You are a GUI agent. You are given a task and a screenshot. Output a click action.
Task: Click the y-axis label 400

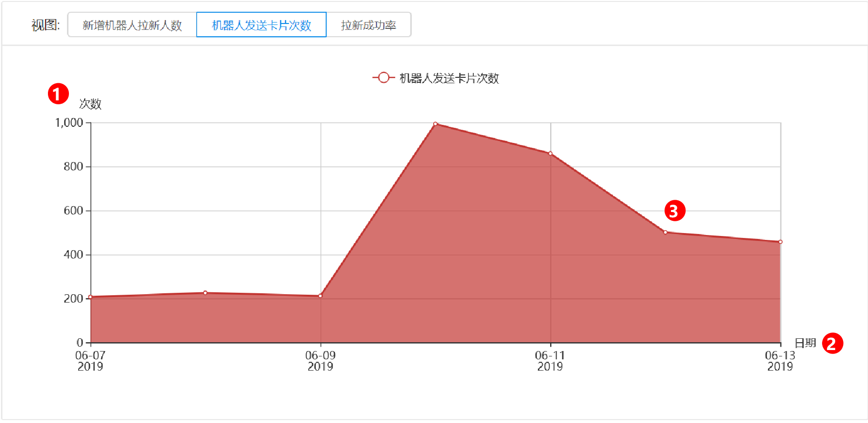(73, 255)
